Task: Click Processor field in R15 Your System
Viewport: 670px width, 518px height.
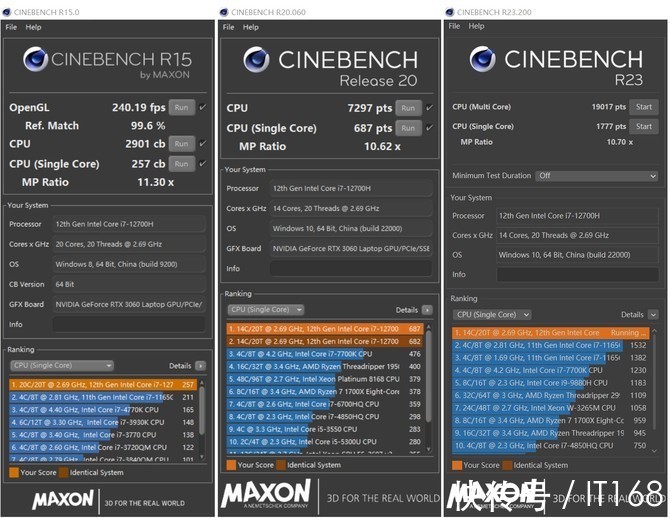Action: (129, 224)
